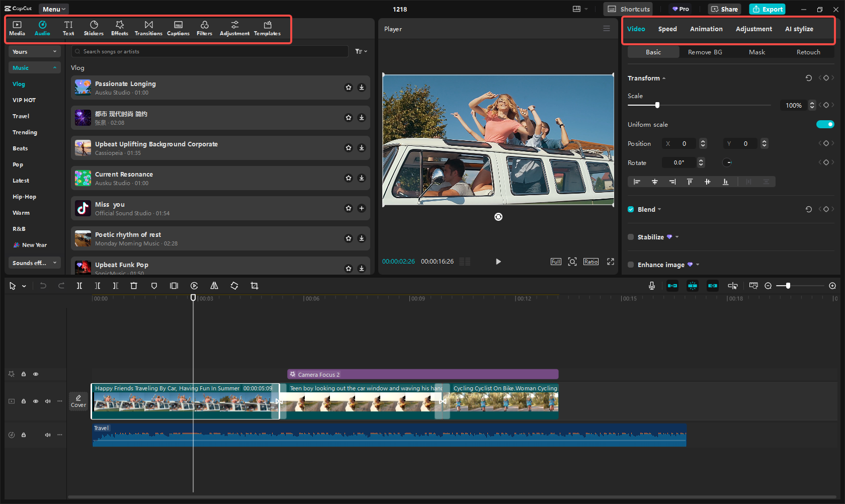Expand the Sounds effects section
This screenshot has height=504, width=845.
click(x=34, y=263)
